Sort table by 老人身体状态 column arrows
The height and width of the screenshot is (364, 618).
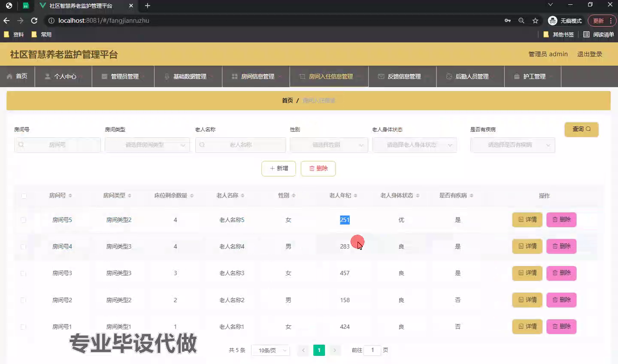418,195
